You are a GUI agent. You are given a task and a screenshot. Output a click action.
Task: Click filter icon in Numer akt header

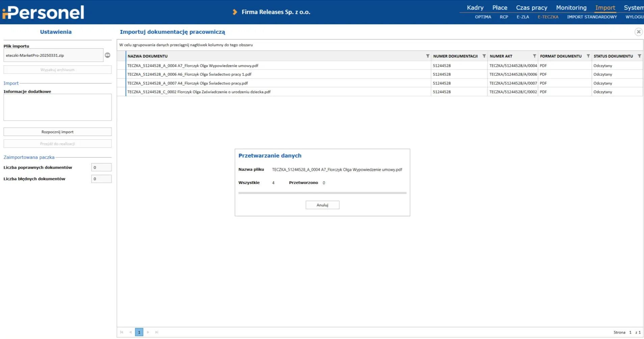tap(534, 56)
